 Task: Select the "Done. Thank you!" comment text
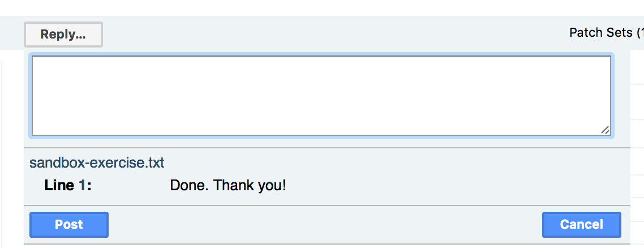(x=228, y=185)
